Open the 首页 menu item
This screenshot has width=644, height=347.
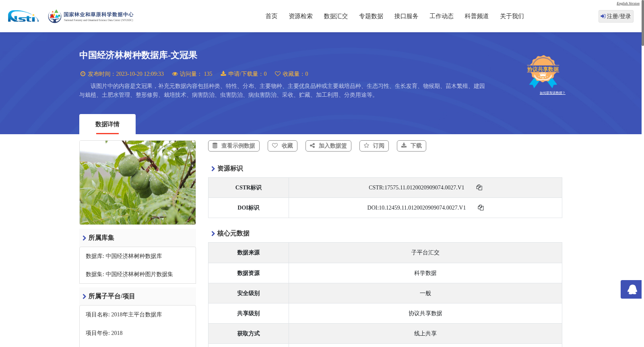(x=271, y=16)
